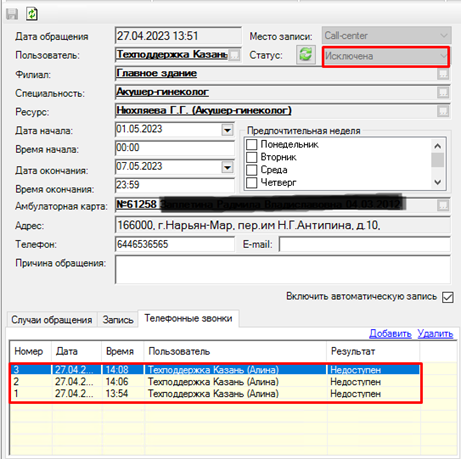Switch to the Запись tab

[118, 320]
